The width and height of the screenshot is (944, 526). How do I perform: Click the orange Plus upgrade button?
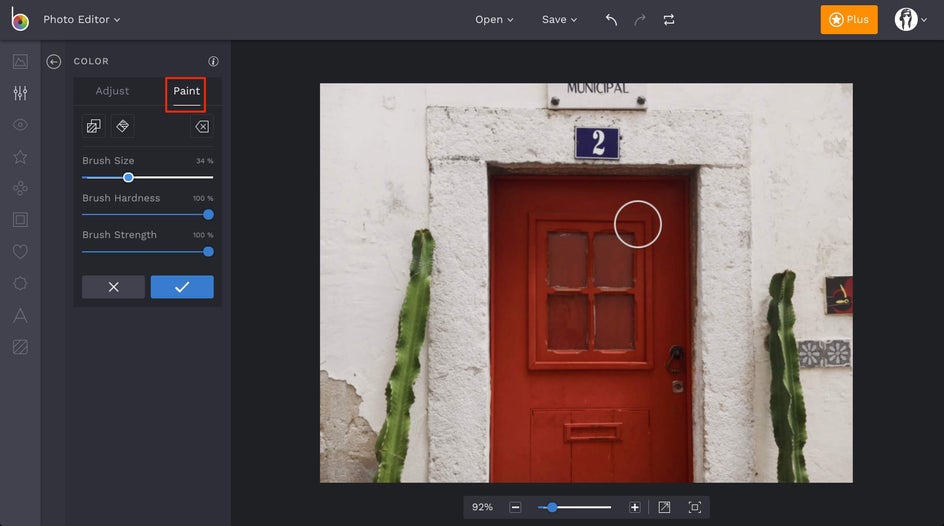pyautogui.click(x=848, y=20)
